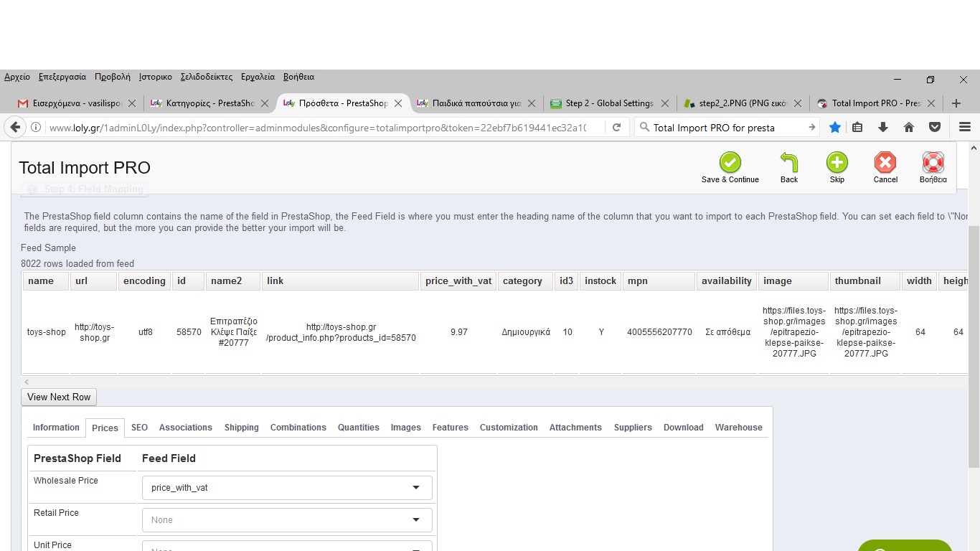
Task: Open the Attachments mapping tab
Action: 575,428
